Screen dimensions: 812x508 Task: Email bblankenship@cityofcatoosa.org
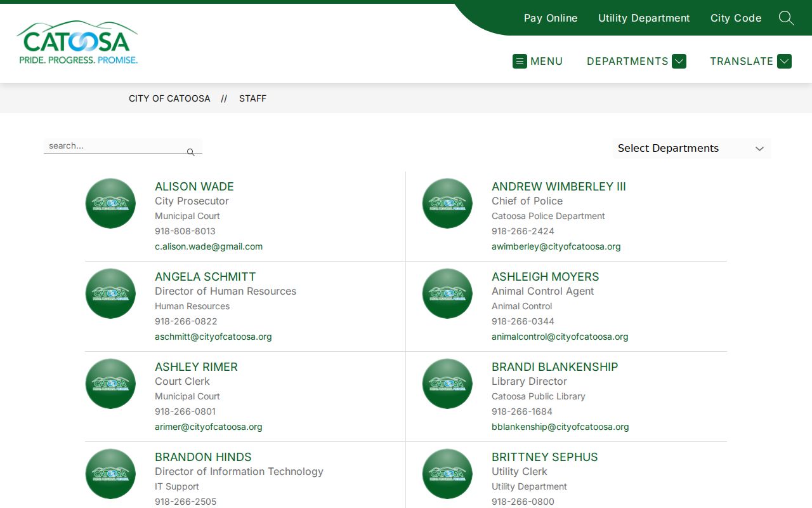(x=560, y=427)
